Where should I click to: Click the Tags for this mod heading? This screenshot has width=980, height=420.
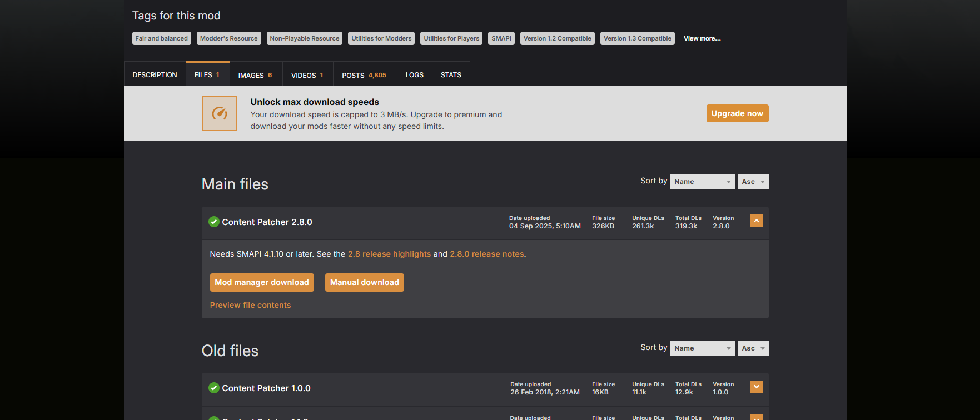(x=176, y=16)
